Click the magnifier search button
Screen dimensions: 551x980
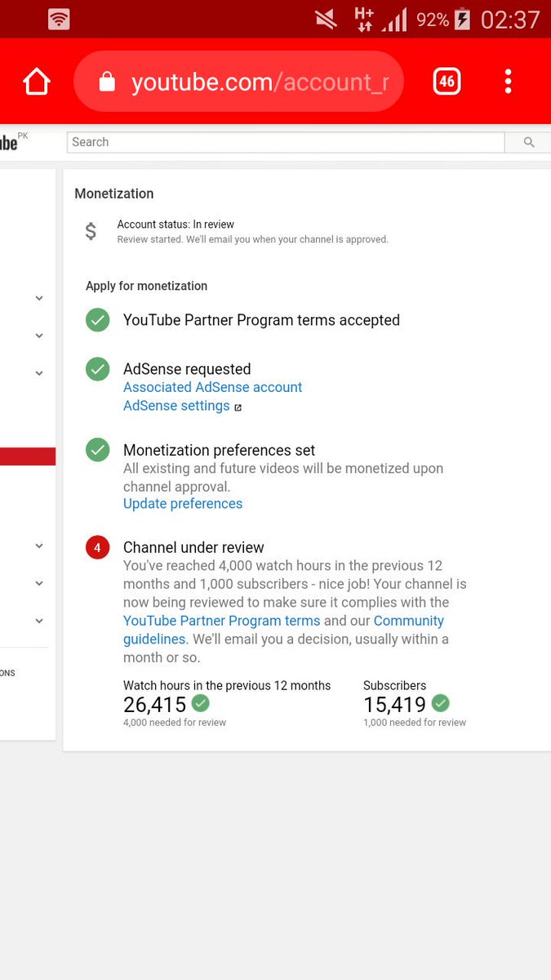click(528, 142)
